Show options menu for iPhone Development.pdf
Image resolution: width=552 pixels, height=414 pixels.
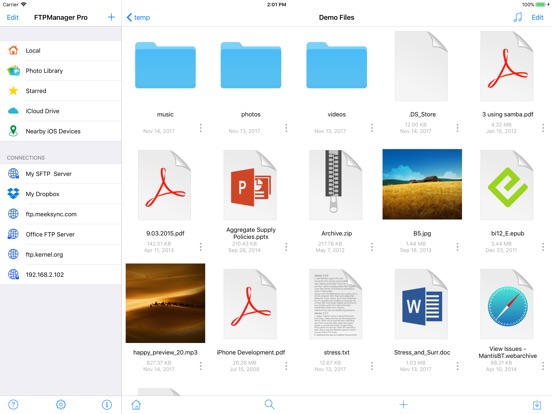286,366
